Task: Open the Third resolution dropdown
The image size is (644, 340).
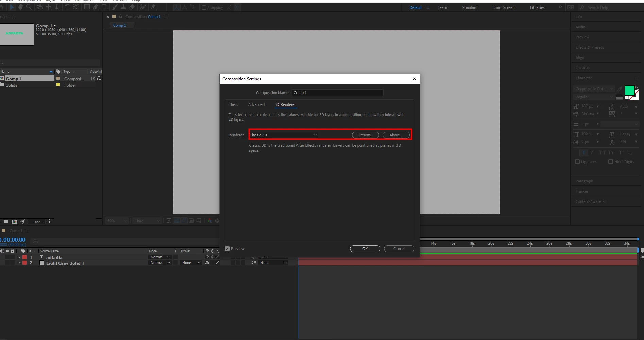Action: click(x=147, y=221)
